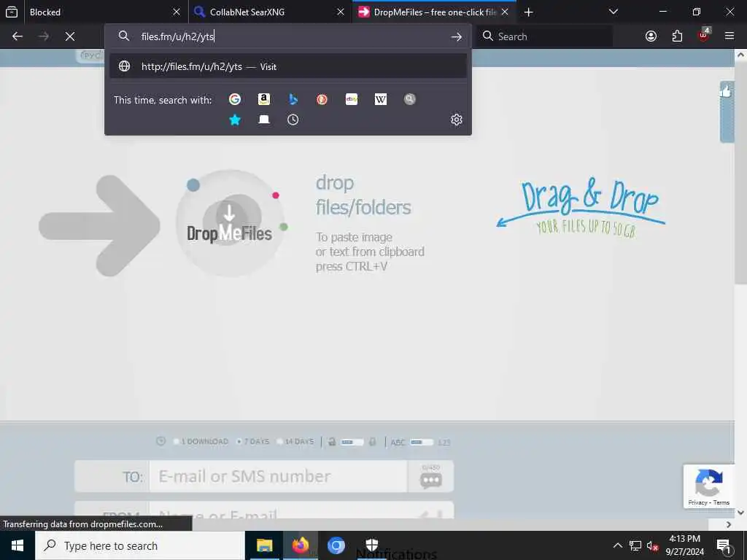The height and width of the screenshot is (560, 747).
Task: Search history with the clock icon
Action: 293,120
